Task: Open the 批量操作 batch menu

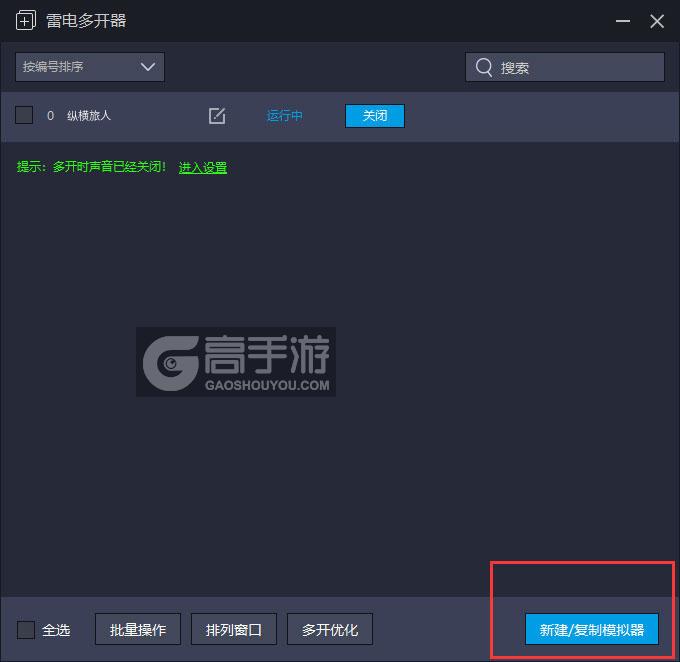Action: 138,629
